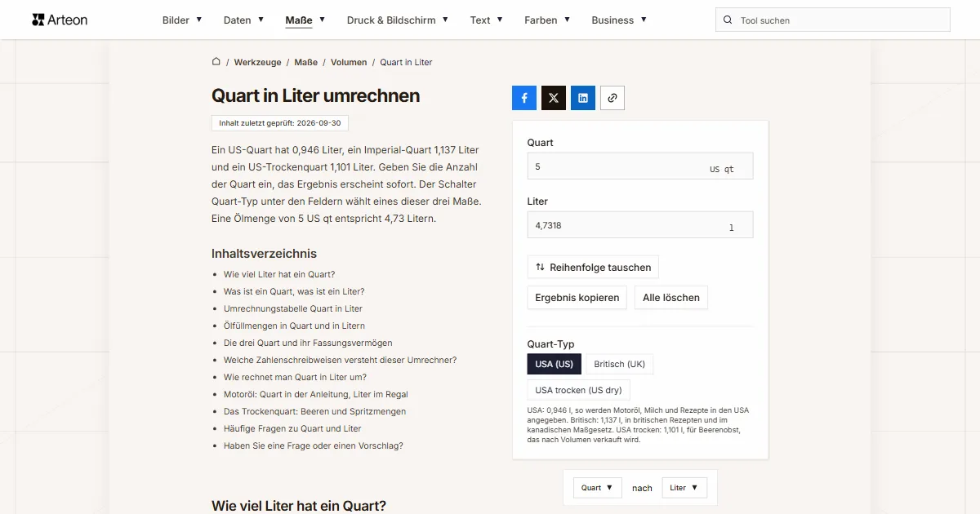
Task: Click Alle löschen button
Action: [x=671, y=298]
